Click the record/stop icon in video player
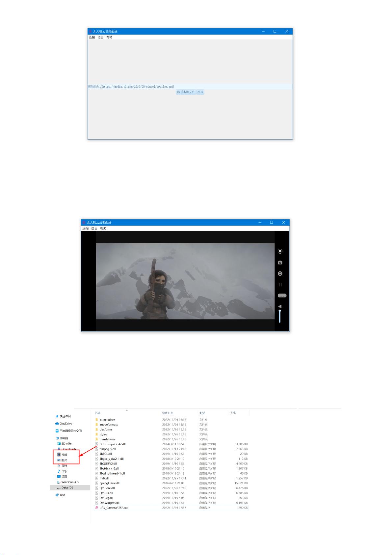Viewport: 392px width, 555px height. [280, 251]
